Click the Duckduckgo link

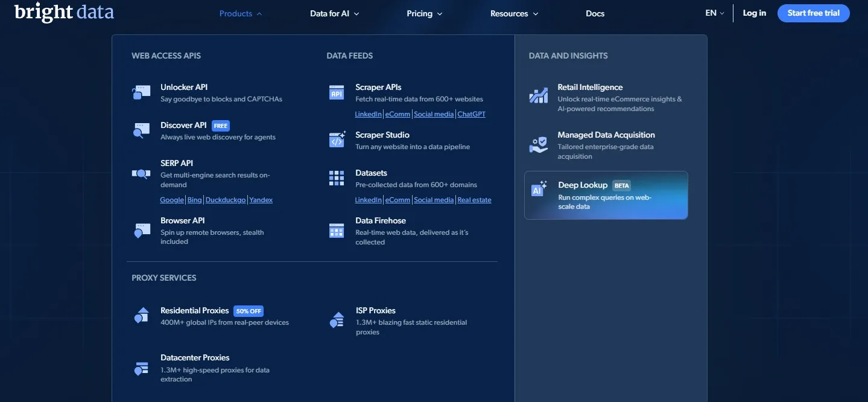[x=226, y=200]
